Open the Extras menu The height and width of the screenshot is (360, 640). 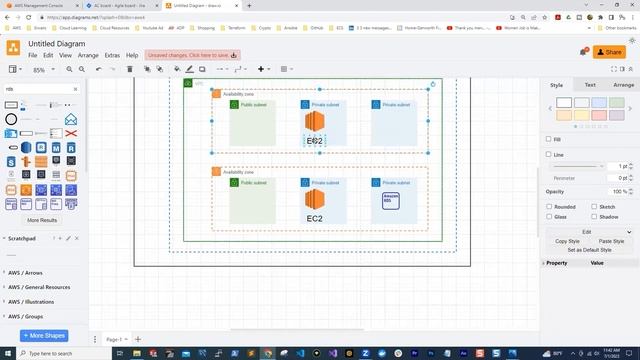[x=112, y=55]
